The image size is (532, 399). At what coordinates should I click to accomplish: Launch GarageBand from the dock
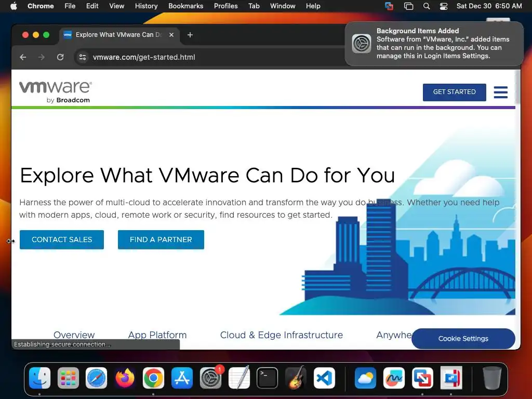click(x=296, y=378)
